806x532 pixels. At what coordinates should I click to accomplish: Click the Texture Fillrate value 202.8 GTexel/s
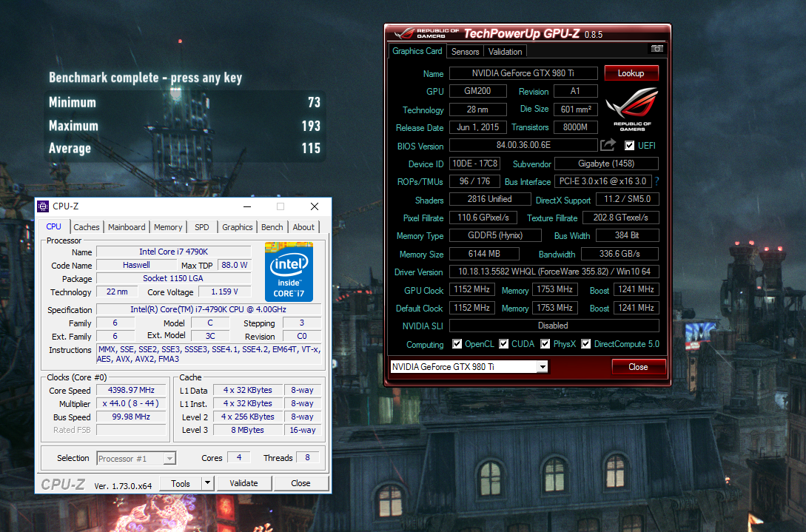(620, 218)
